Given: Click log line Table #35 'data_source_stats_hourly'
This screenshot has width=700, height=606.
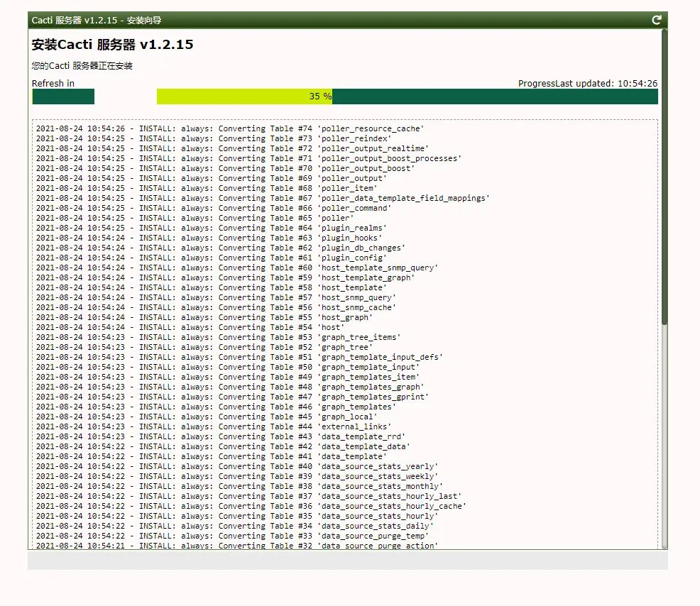Looking at the screenshot, I should [236, 516].
